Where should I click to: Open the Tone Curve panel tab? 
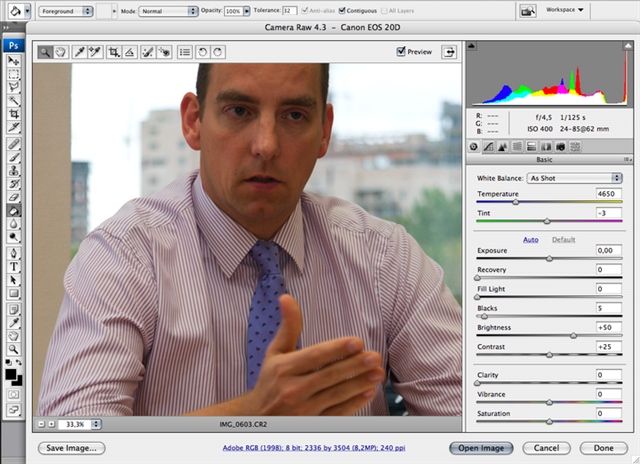tap(488, 147)
